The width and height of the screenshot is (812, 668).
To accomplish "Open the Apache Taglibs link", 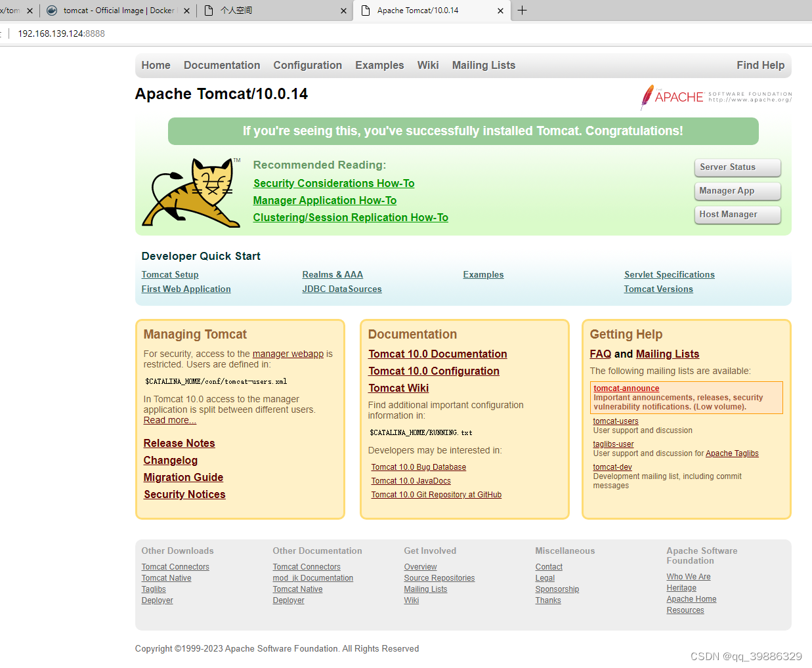I will [732, 453].
